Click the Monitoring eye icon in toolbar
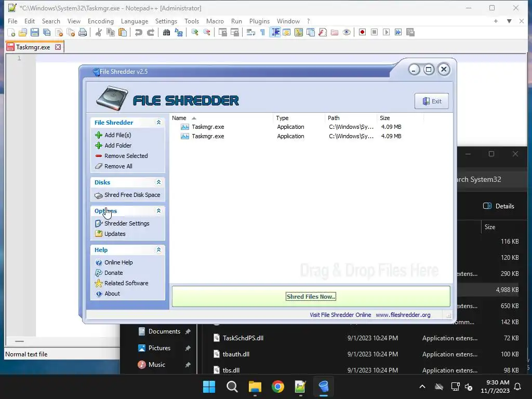This screenshot has height=399, width=532. pos(347,32)
